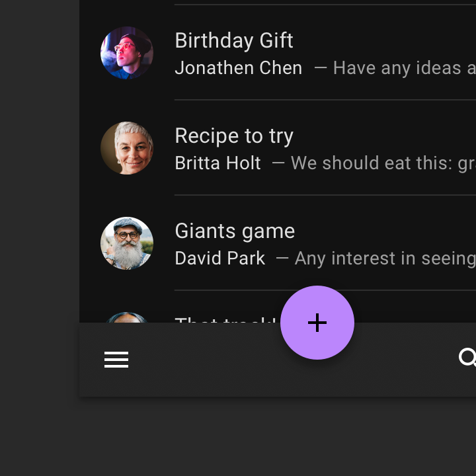This screenshot has width=476, height=476.
Task: Tap the purple plus compose button
Action: tap(317, 323)
